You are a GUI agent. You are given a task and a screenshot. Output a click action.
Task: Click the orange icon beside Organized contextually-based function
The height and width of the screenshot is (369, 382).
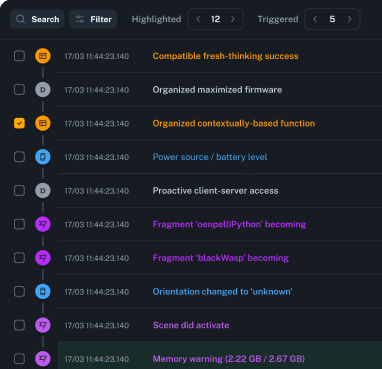[43, 123]
